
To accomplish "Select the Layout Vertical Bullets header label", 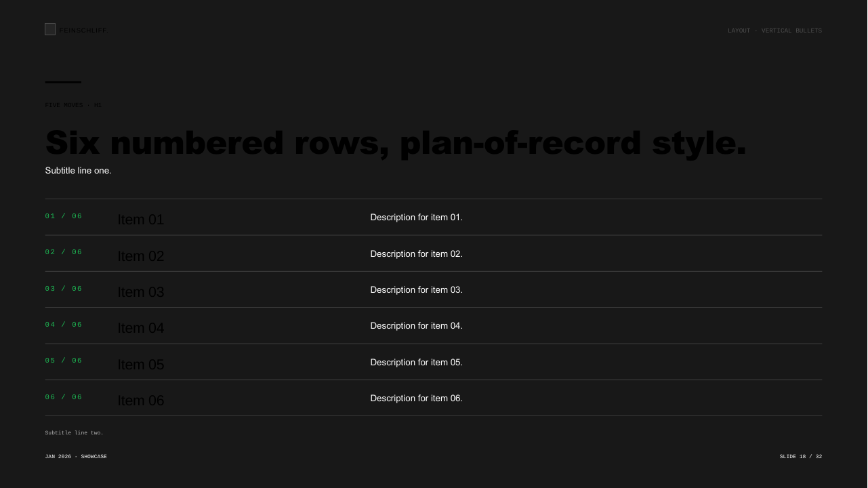I will (x=774, y=30).
